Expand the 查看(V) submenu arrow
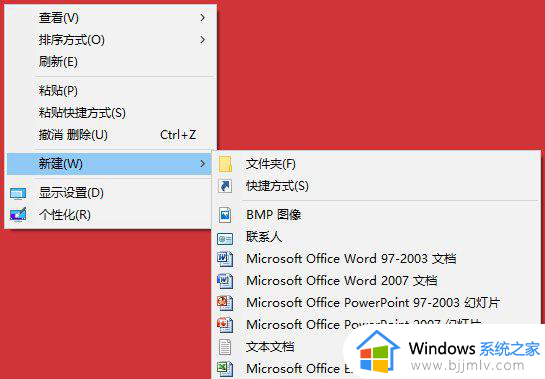 coord(203,17)
